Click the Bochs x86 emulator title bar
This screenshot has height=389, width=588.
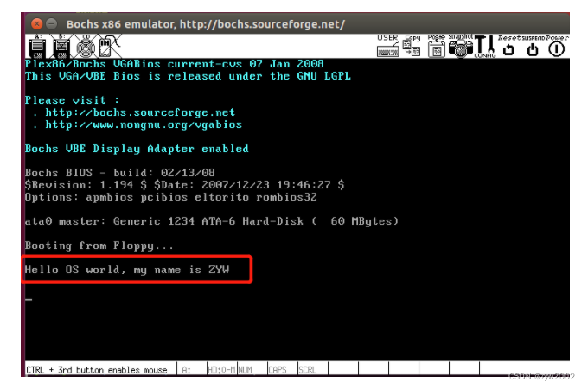coord(297,24)
